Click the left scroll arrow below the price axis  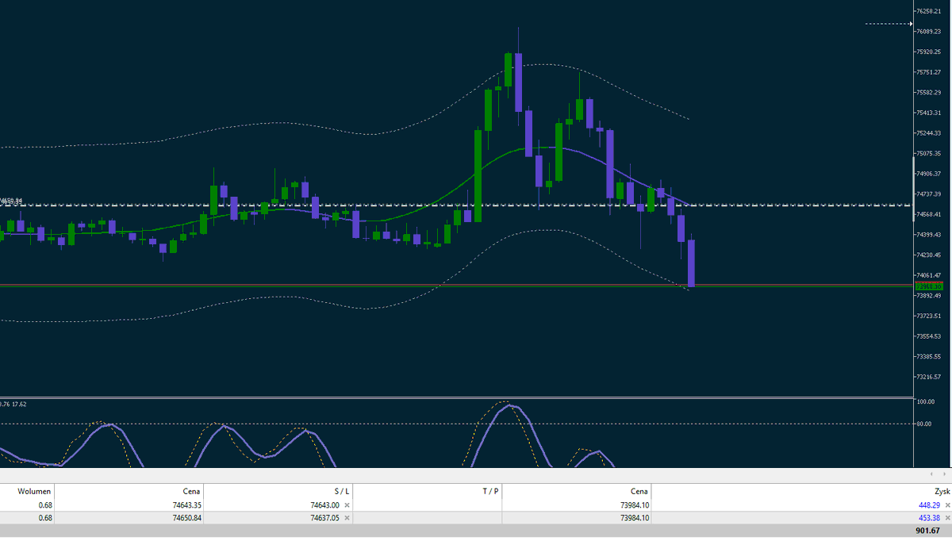click(x=931, y=474)
